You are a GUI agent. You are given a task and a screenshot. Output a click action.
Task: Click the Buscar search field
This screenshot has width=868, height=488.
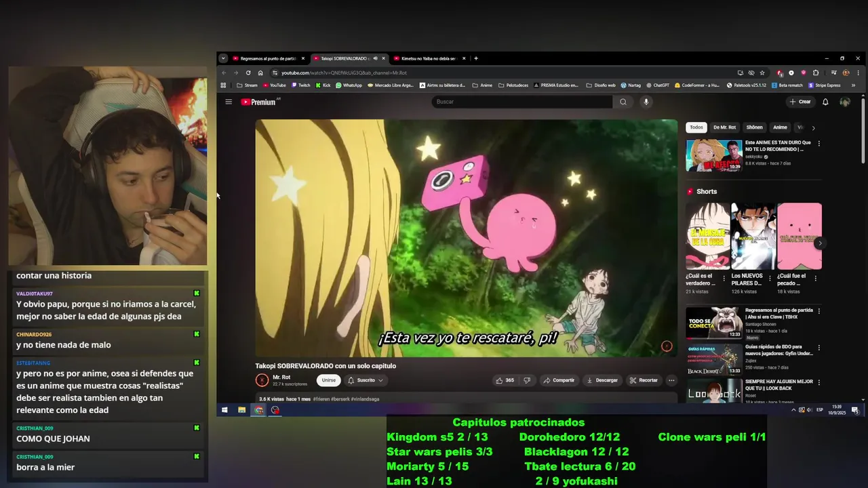pyautogui.click(x=521, y=102)
